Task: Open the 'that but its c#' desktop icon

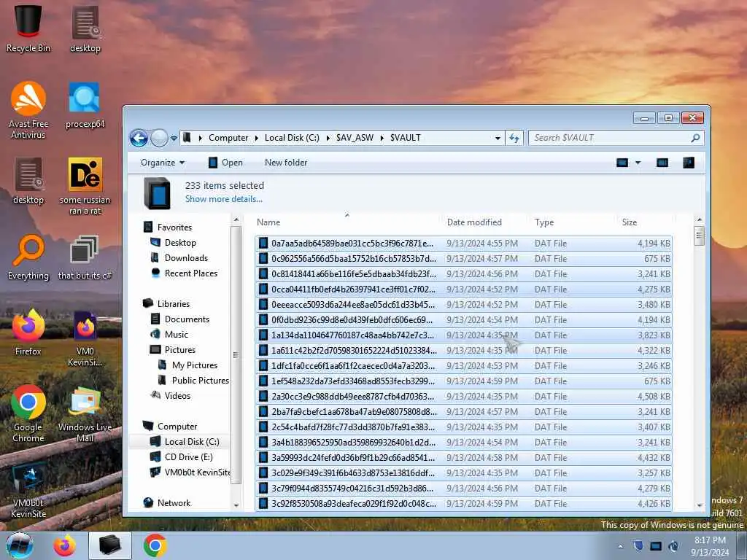Action: point(85,257)
